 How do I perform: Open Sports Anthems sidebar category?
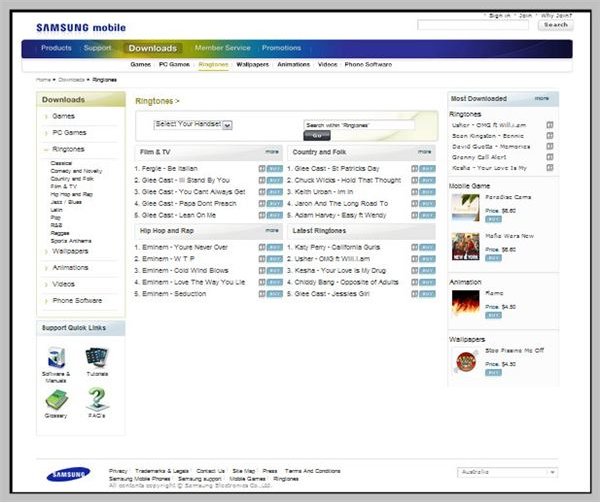pos(71,241)
